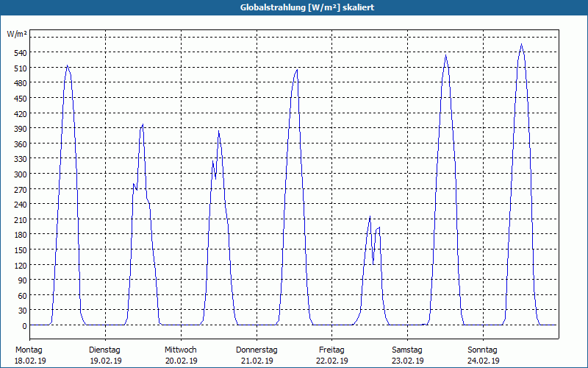Click the 60 y-axis value
This screenshot has height=368, width=588.
pyautogui.click(x=23, y=296)
